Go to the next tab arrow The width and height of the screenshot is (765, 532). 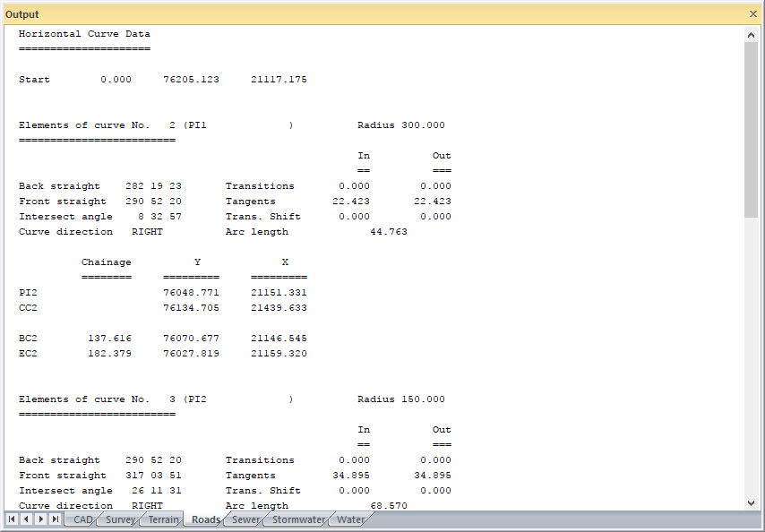(40, 519)
